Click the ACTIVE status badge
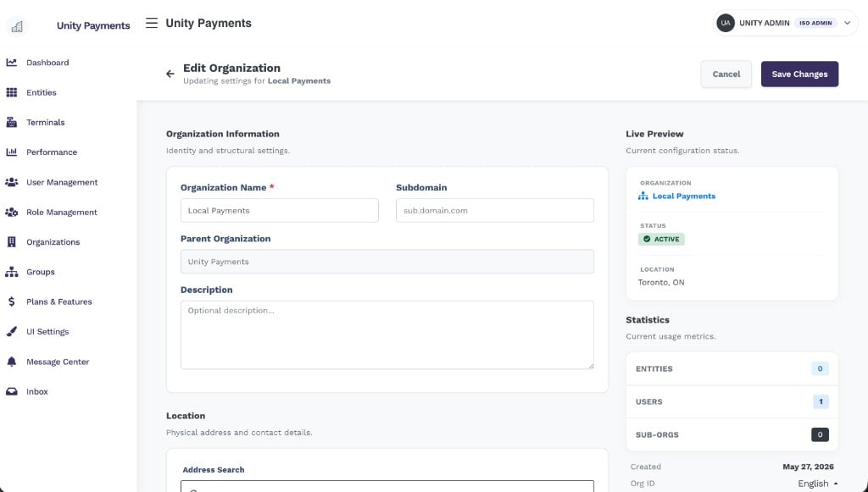The image size is (868, 492). click(661, 239)
